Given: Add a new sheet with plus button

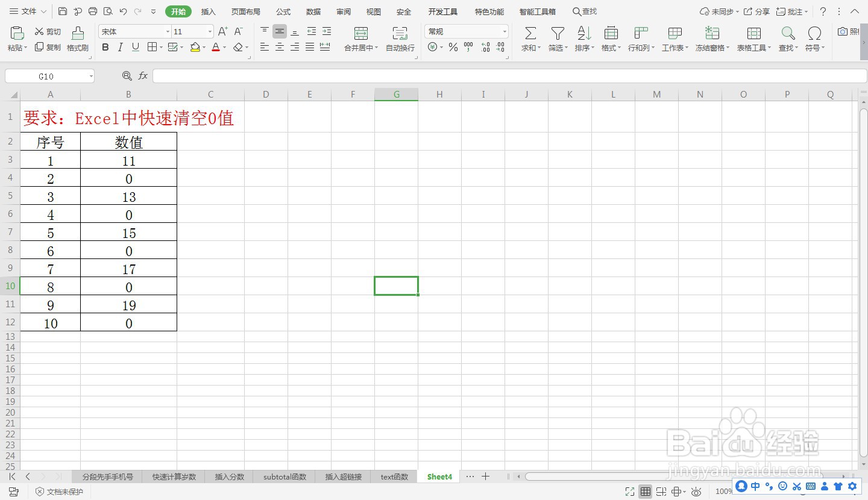Looking at the screenshot, I should [x=486, y=477].
